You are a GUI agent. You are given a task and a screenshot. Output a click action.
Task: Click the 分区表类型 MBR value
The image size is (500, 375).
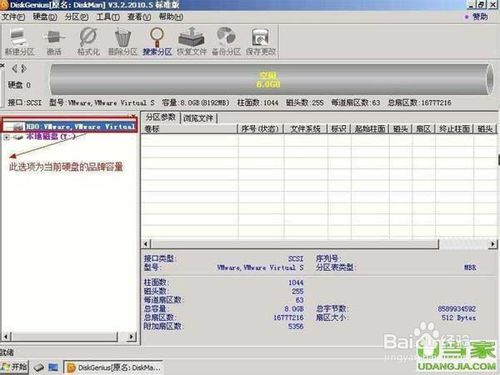tap(470, 267)
